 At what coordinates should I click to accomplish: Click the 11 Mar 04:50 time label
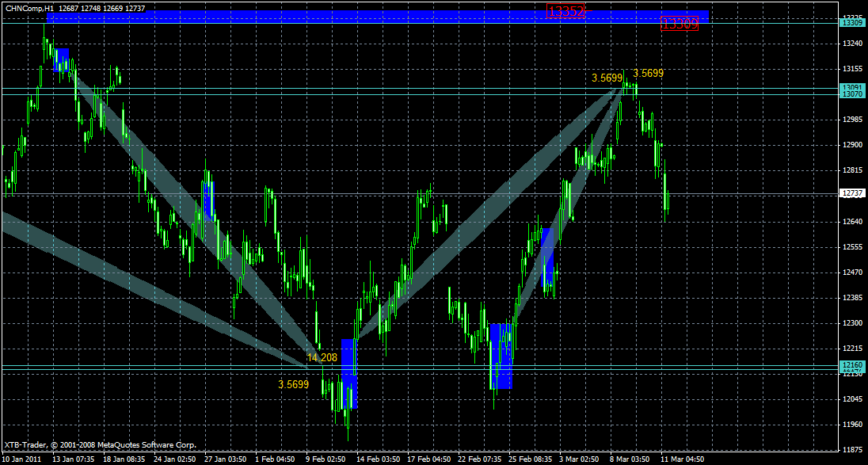[683, 460]
